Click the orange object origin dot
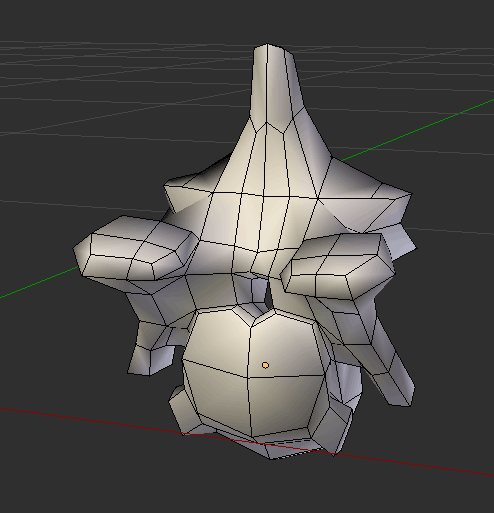This screenshot has height=513, width=494. [265, 365]
